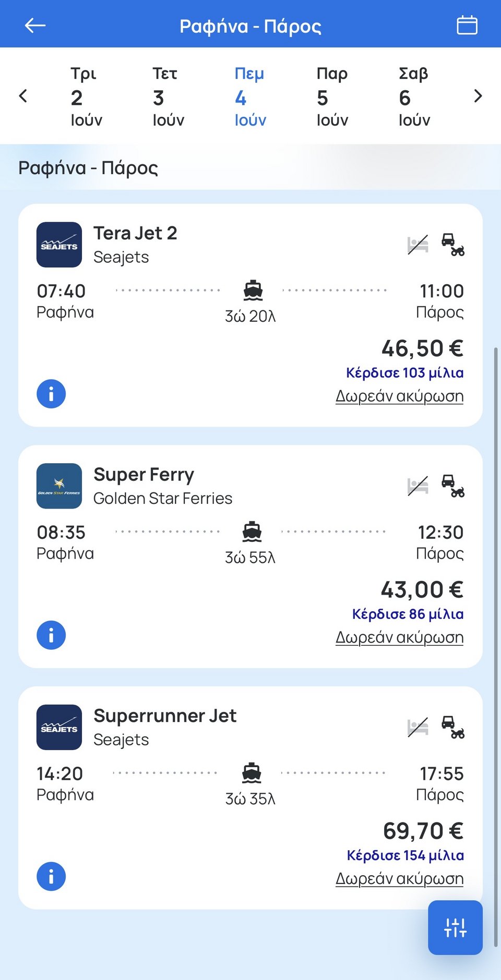Select Σαβ 6 Ιούν date tab
Screen dimensions: 501x980
tap(414, 96)
